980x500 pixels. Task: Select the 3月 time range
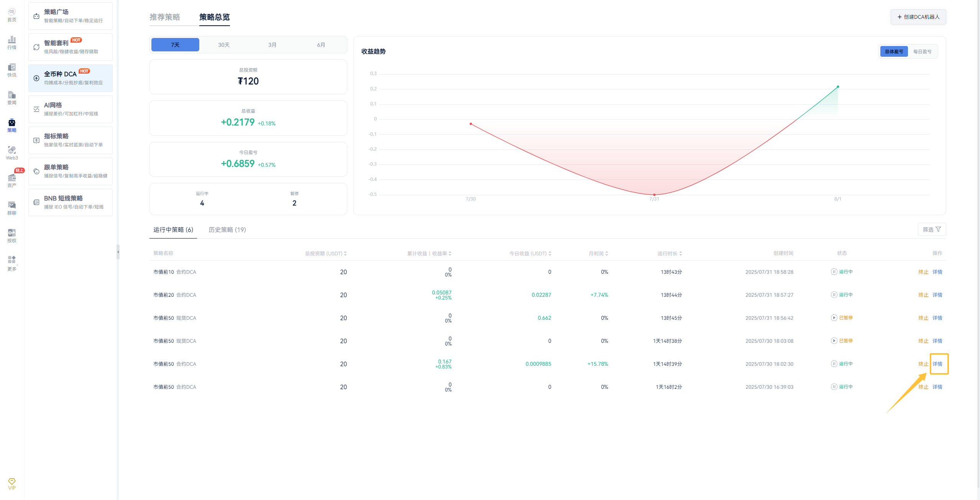(272, 45)
